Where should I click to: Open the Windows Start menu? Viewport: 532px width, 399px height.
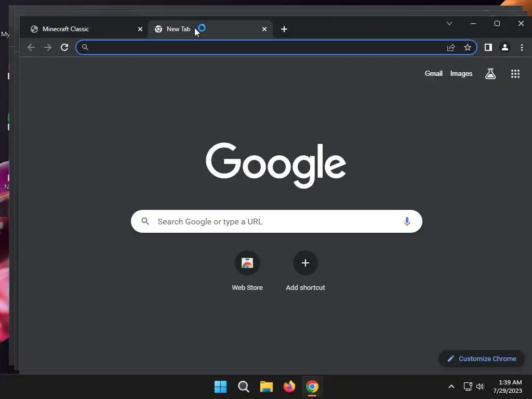point(220,387)
